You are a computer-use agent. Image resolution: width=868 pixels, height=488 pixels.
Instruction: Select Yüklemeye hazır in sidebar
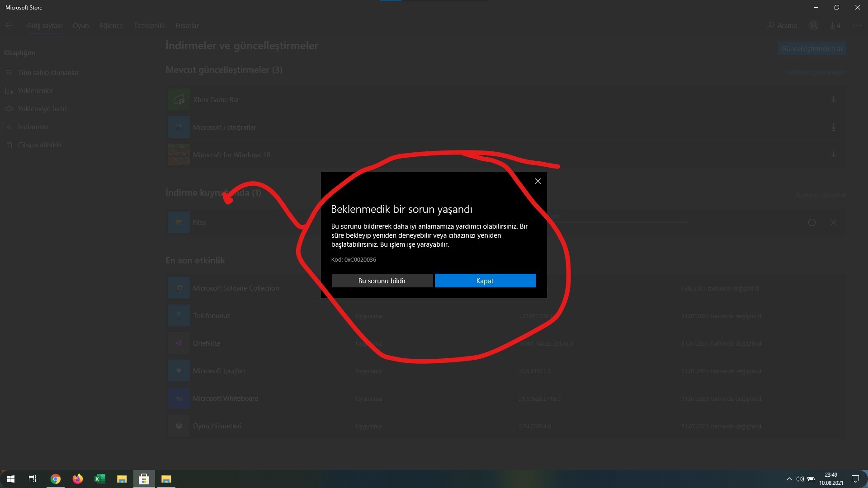(42, 109)
